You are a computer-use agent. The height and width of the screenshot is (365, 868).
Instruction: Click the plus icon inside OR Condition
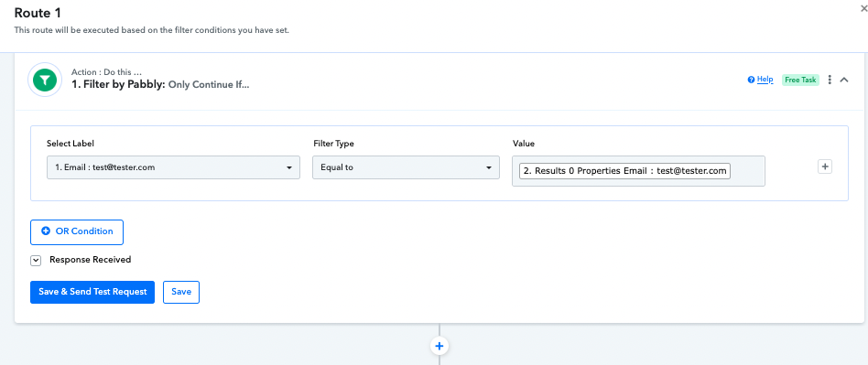tap(46, 231)
